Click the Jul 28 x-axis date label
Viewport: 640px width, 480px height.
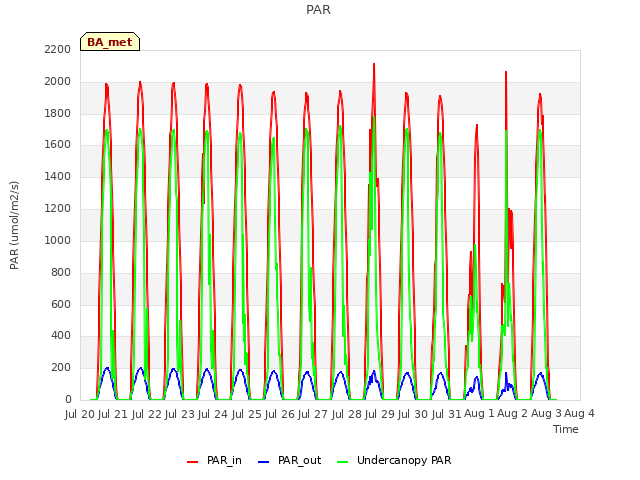point(347,414)
